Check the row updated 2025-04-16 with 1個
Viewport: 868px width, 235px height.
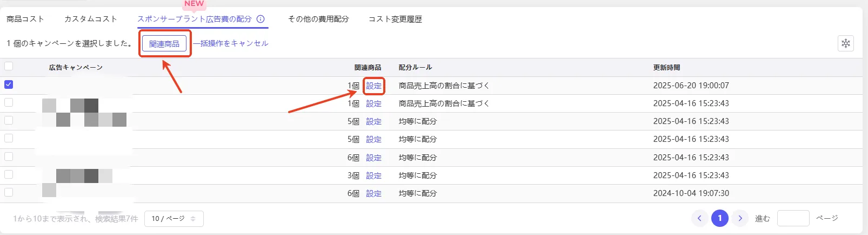tap(9, 102)
